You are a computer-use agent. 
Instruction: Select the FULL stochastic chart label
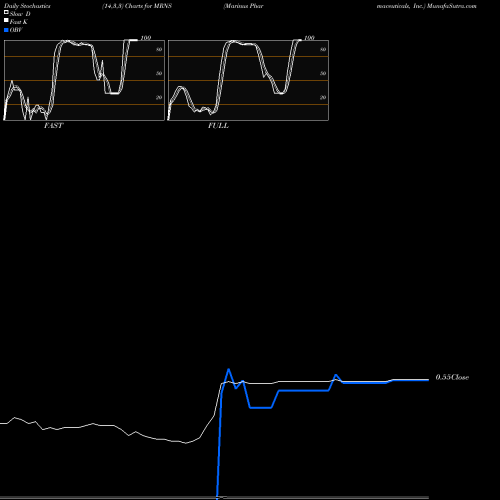[218, 126]
